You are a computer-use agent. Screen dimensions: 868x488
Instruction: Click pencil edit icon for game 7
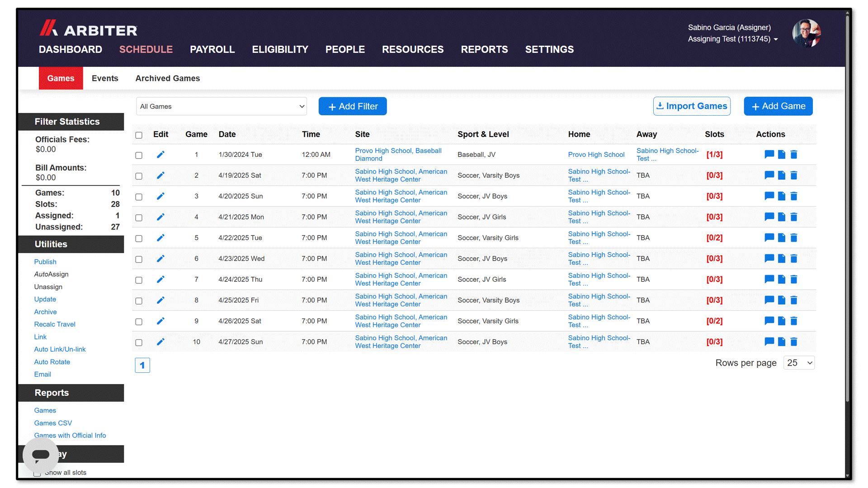(x=160, y=279)
